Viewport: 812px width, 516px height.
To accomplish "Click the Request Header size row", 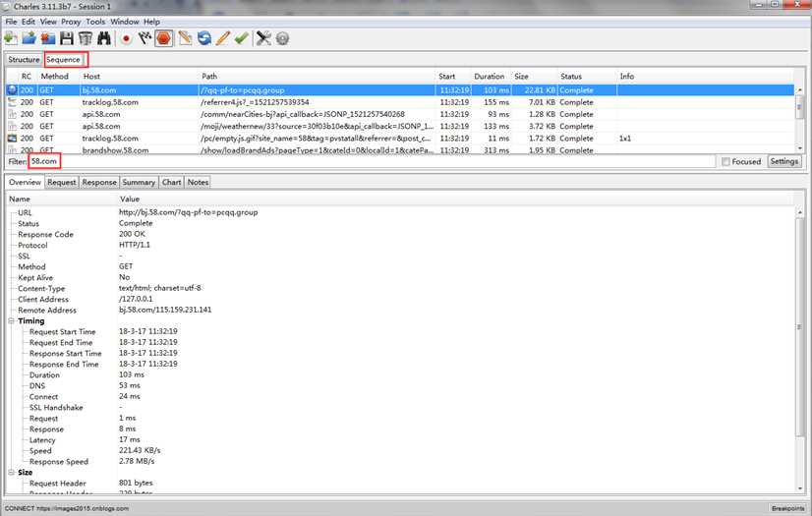I will click(x=401, y=483).
